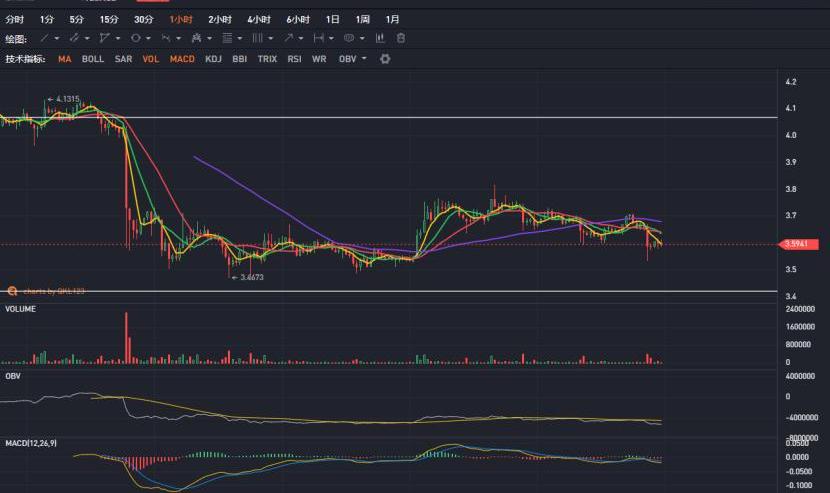Open dropdown arrow beside vertical lines tool
The width and height of the screenshot is (830, 493).
coord(271,38)
